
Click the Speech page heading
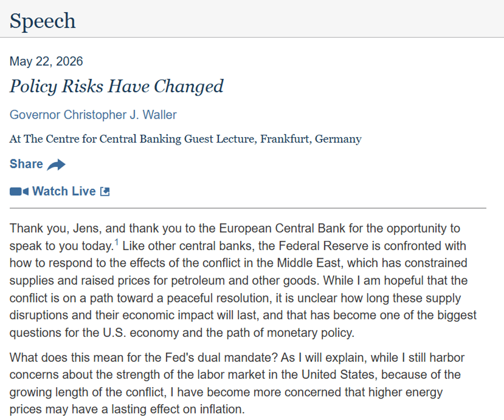(x=43, y=21)
